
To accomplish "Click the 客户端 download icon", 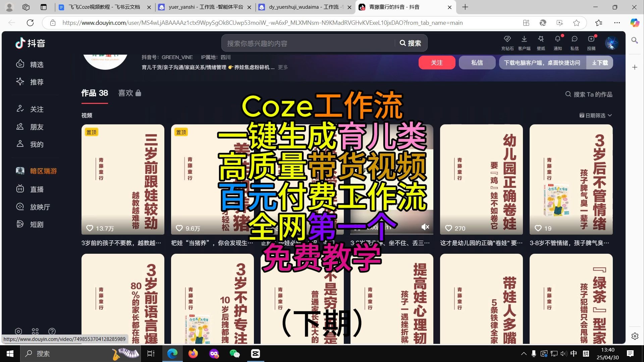I will pos(524,43).
